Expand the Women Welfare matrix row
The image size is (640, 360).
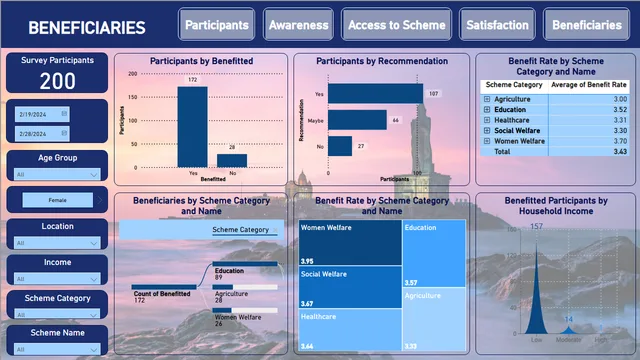tap(487, 141)
